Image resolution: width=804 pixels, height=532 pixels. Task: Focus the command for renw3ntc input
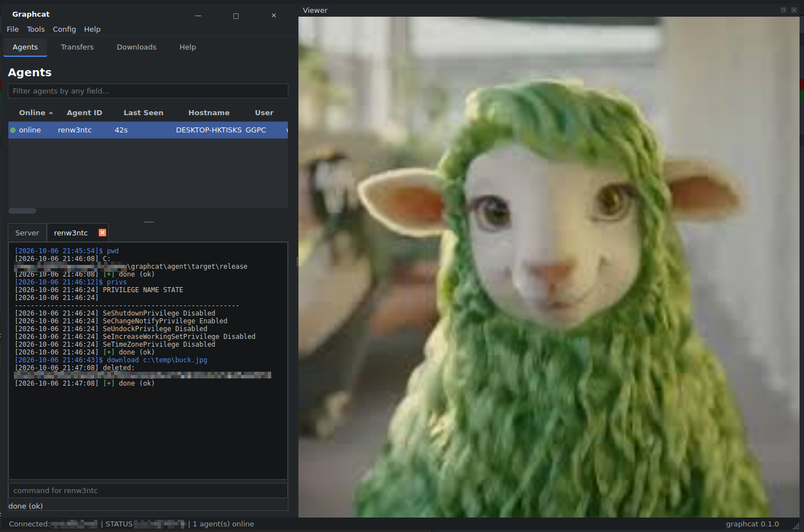click(x=148, y=490)
